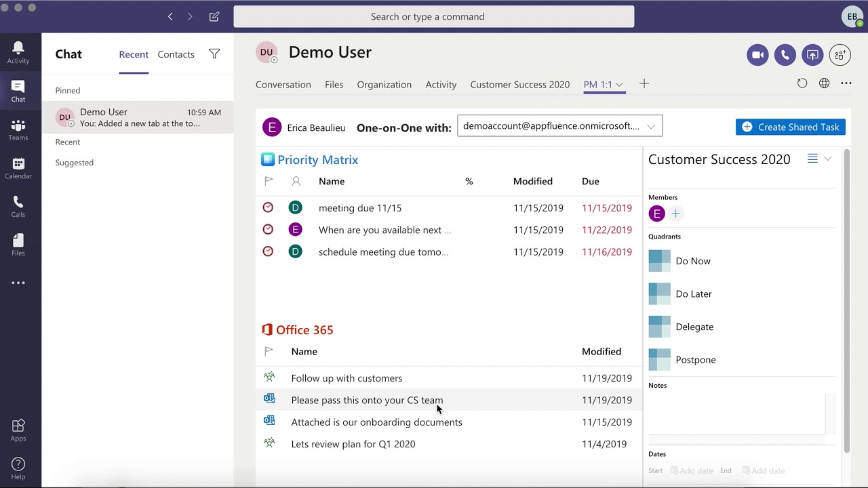Show Recent chats list
The width and height of the screenshot is (868, 488).
point(134,54)
